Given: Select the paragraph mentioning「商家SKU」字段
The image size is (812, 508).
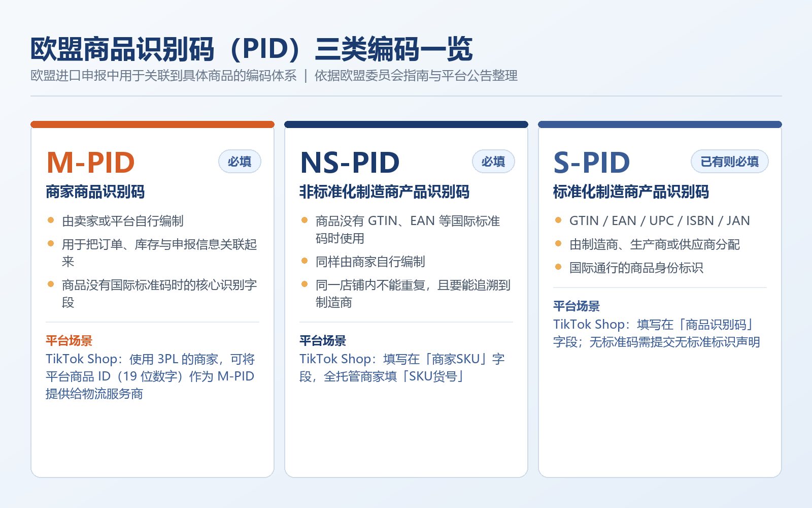Looking at the screenshot, I should pyautogui.click(x=402, y=368).
